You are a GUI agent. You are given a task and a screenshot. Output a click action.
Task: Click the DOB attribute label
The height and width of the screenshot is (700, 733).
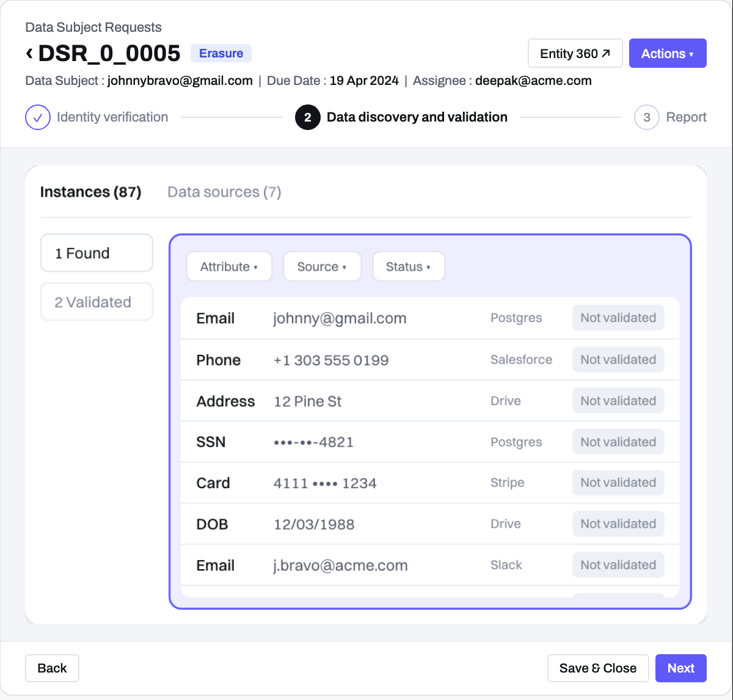pos(212,524)
